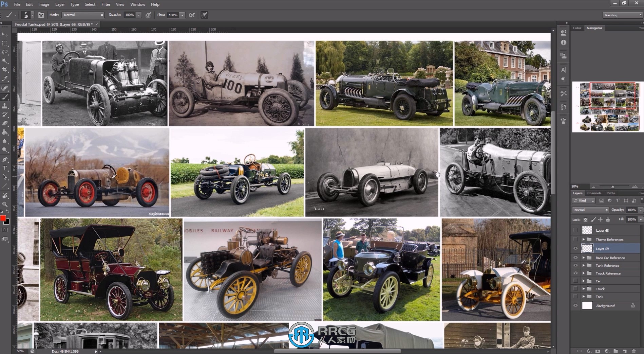
Task: Open the Flow dropdown arrow
Action: [x=182, y=15]
